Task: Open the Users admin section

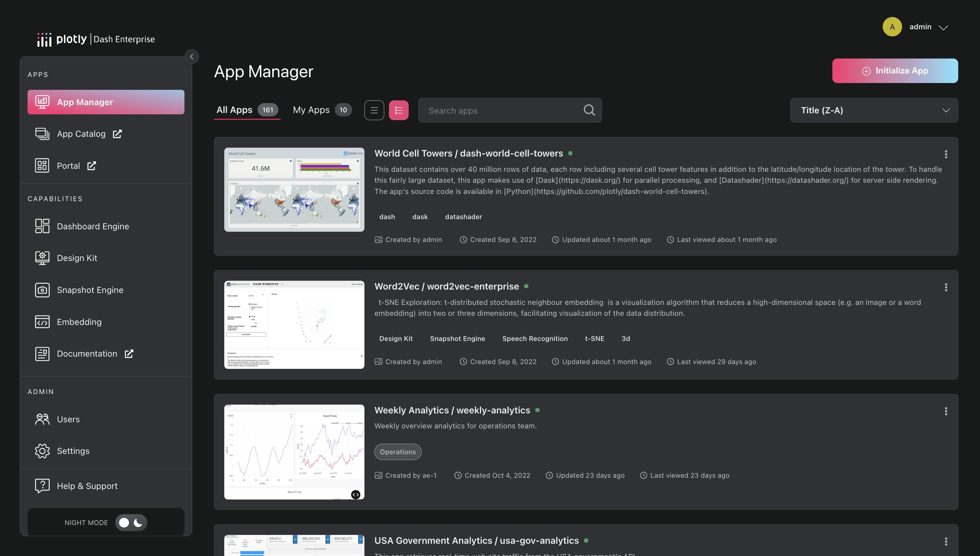Action: [68, 419]
